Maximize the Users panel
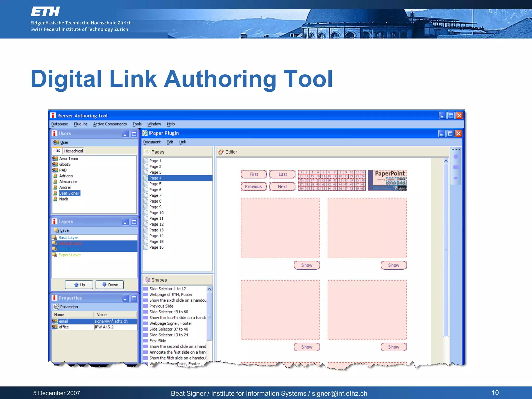The width and height of the screenshot is (532, 399). [x=134, y=134]
